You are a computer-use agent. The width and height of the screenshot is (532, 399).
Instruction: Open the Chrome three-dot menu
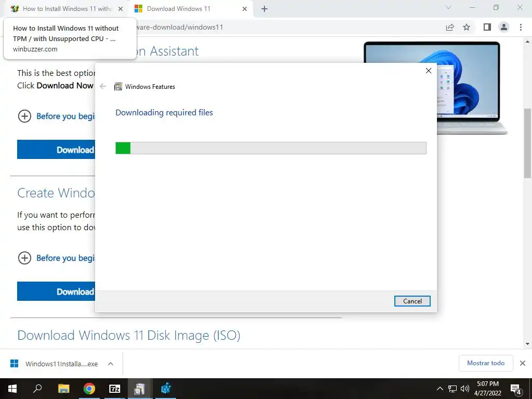(521, 27)
